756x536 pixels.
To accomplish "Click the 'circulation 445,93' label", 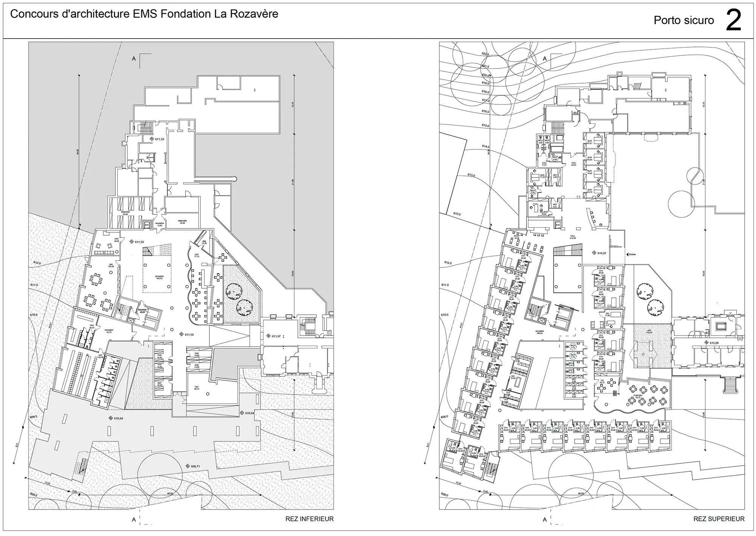I will tap(160, 277).
